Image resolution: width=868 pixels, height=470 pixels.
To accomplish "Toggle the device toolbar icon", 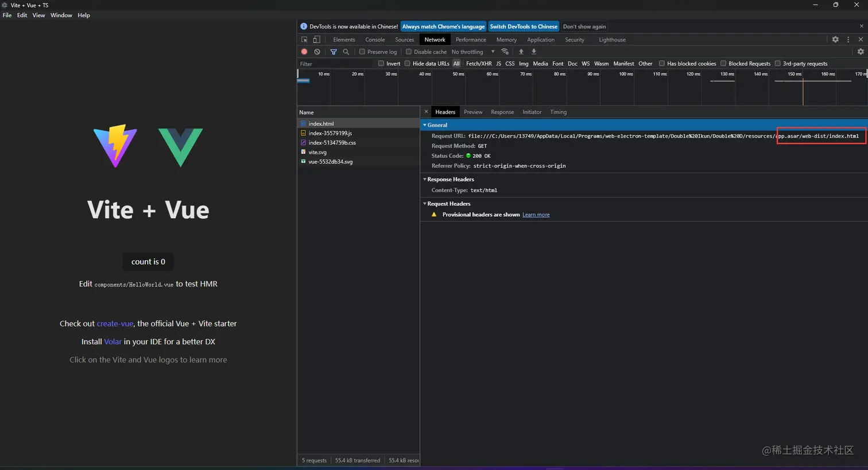I will point(316,40).
